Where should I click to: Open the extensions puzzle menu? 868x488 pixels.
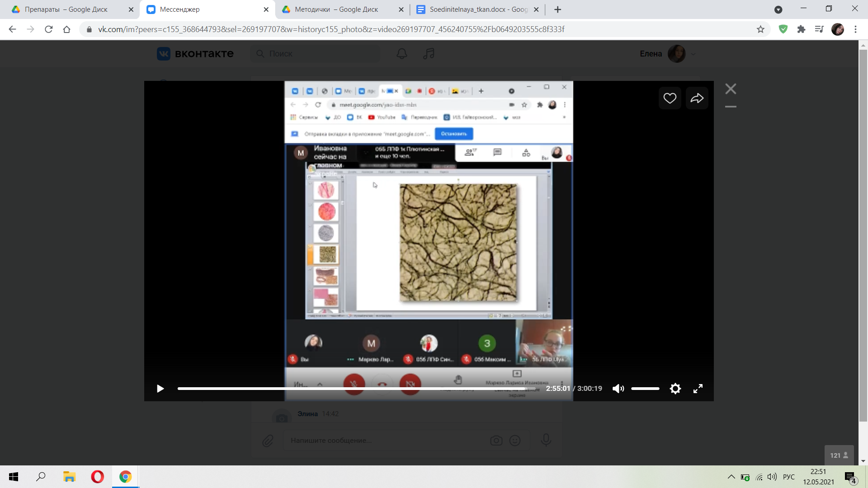pos(801,29)
